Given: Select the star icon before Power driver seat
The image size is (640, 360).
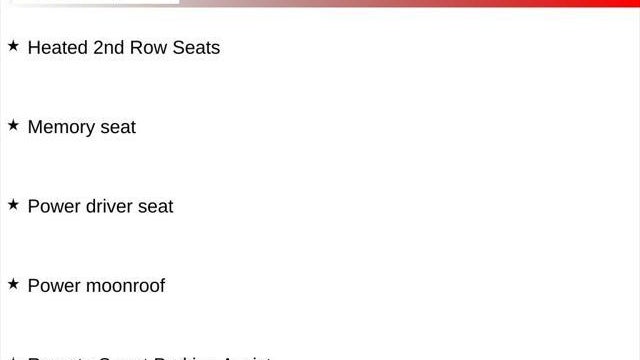Looking at the screenshot, I should point(13,204).
